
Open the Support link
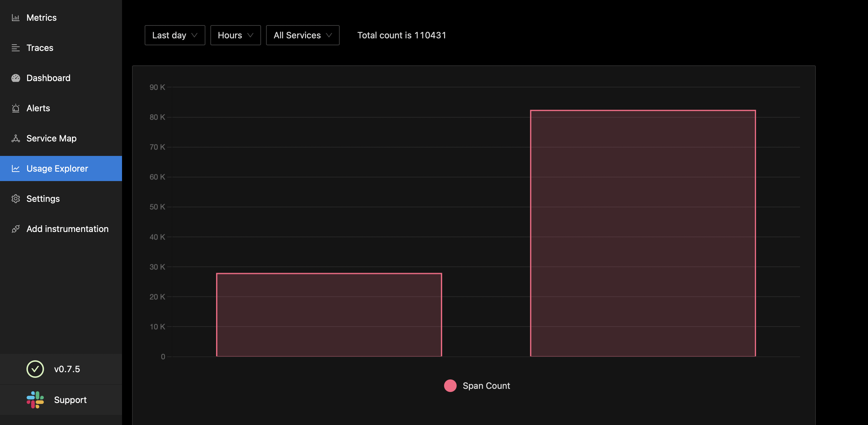pos(70,400)
